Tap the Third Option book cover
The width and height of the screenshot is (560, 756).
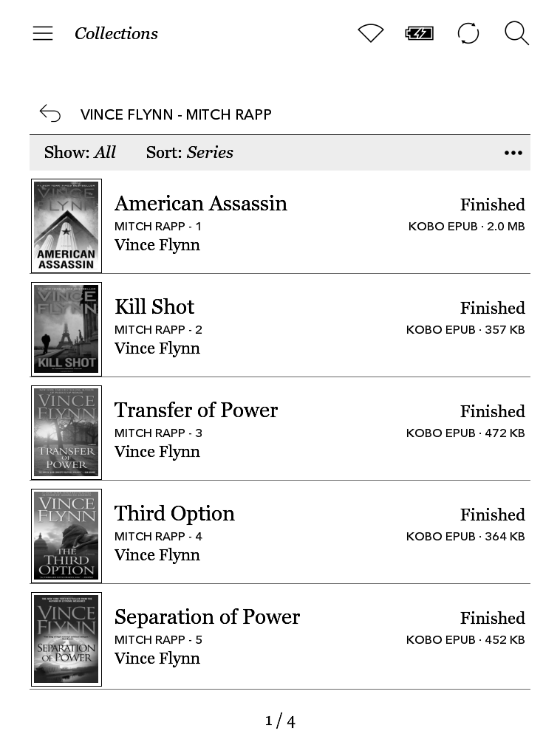[66, 536]
